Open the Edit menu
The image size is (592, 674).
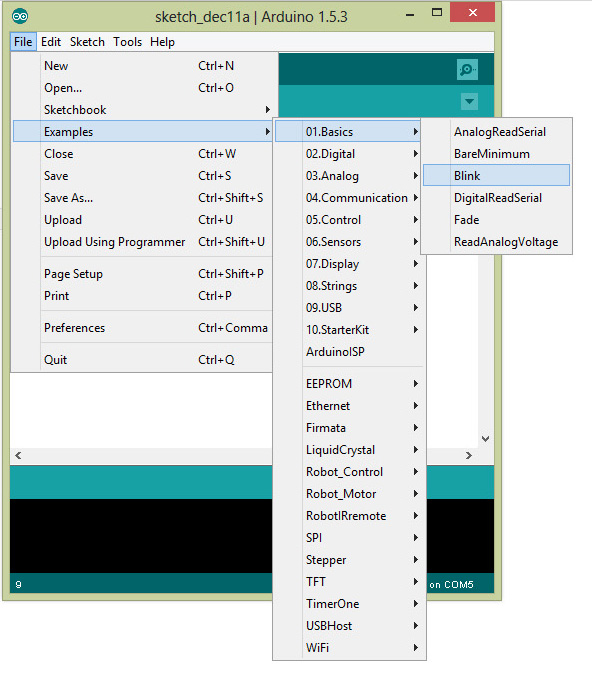point(51,42)
